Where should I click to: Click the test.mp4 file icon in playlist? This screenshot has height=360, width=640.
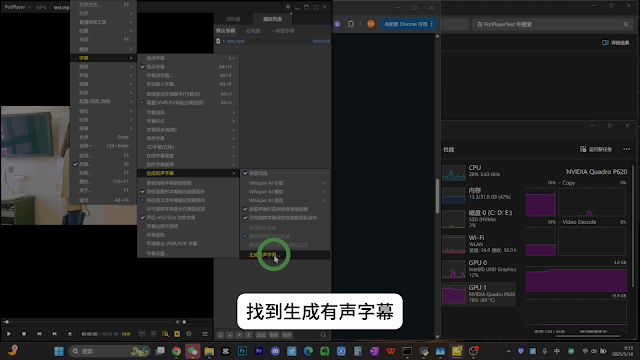pyautogui.click(x=218, y=41)
